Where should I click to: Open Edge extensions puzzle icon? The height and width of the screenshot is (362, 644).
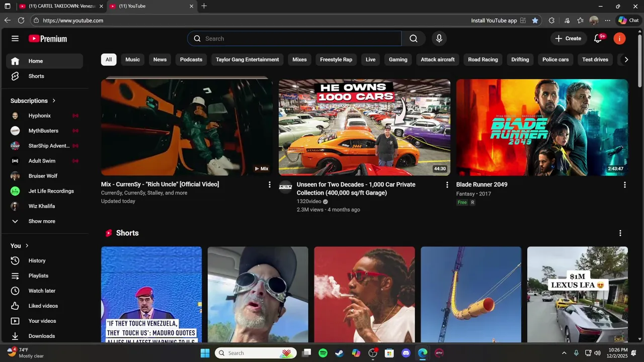[x=551, y=21]
